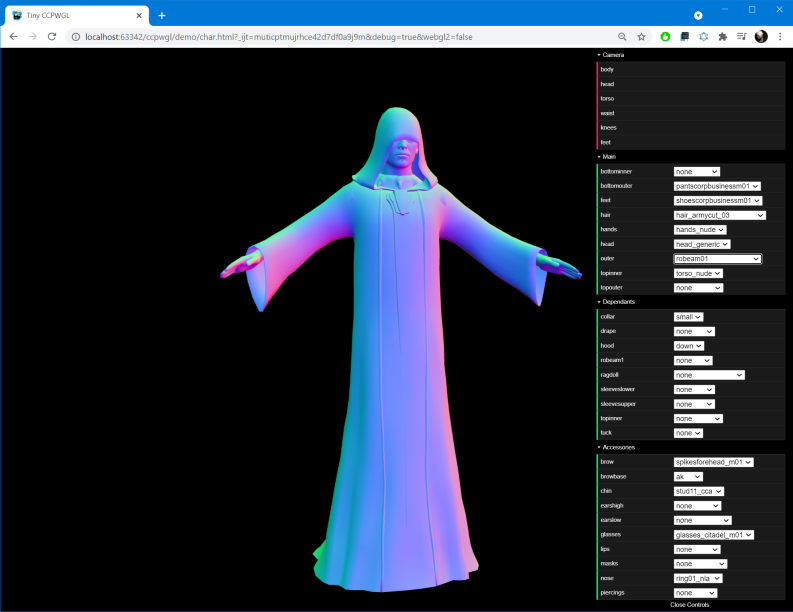
Task: Open the hands_nude dropdown
Action: click(x=700, y=230)
